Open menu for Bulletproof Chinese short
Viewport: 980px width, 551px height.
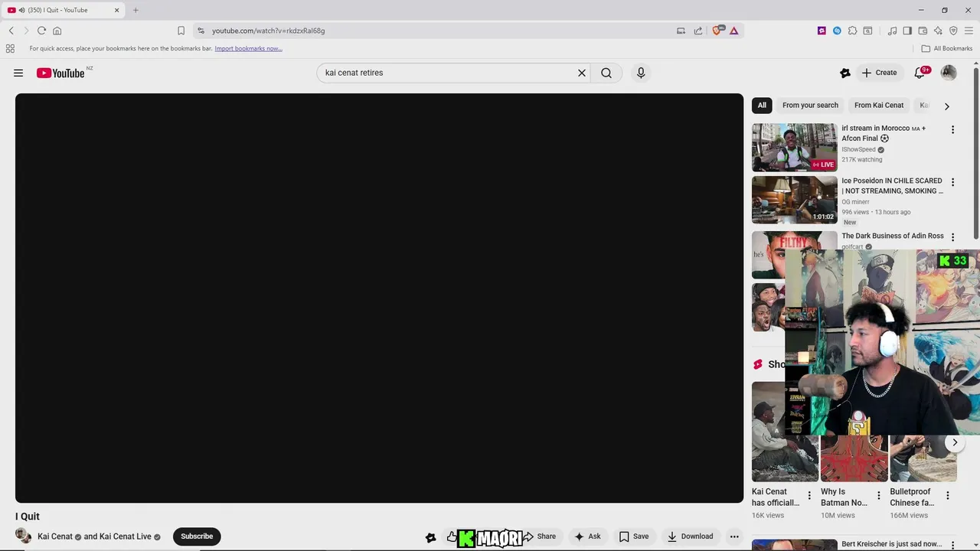947,496
